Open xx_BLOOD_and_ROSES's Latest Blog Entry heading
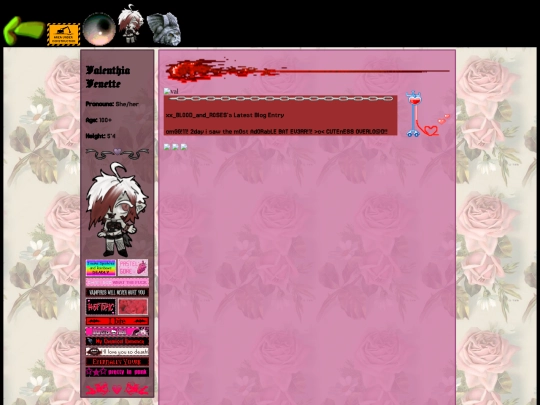The image size is (540, 405). 225,115
